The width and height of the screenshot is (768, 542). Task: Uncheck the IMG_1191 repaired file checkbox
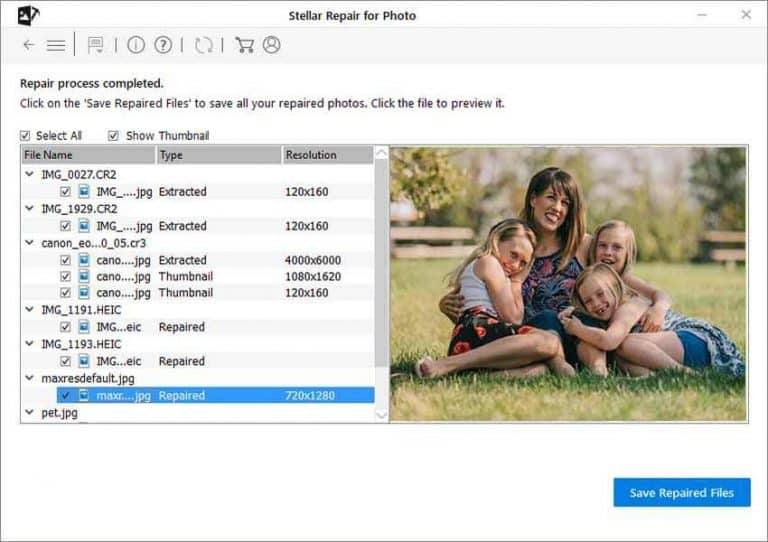65,327
